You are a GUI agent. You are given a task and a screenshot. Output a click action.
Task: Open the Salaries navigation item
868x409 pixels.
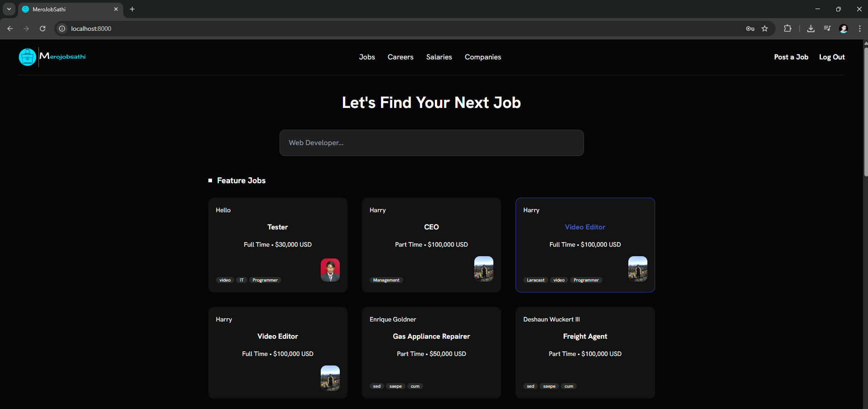[x=439, y=57]
